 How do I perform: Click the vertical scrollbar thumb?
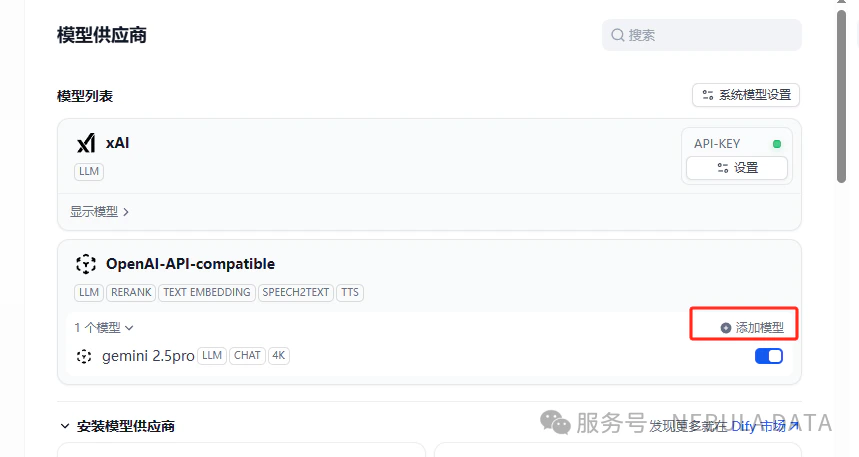click(x=841, y=96)
